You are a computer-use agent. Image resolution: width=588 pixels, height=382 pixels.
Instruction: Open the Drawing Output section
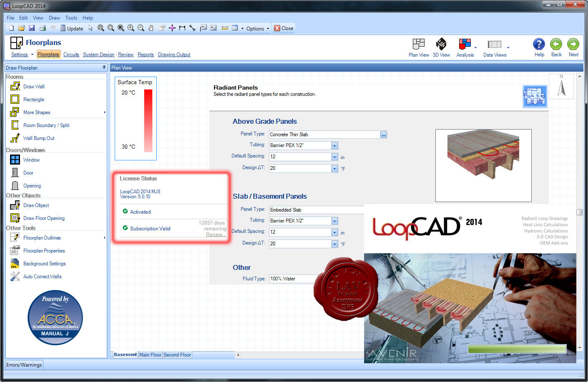(x=174, y=55)
